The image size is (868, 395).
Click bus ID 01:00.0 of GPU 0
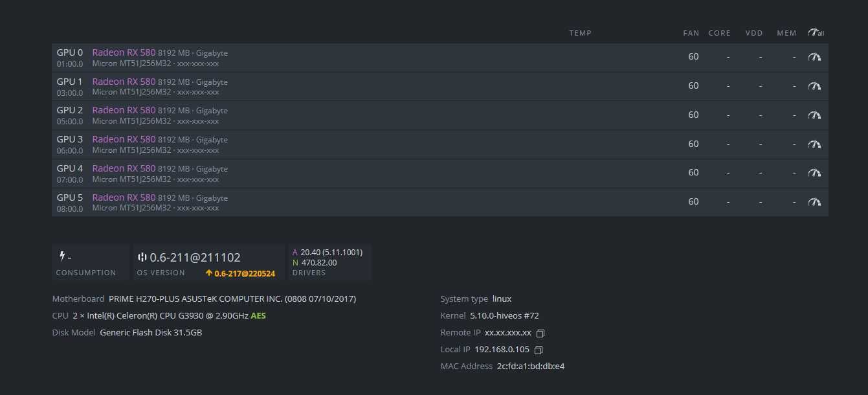coord(70,63)
